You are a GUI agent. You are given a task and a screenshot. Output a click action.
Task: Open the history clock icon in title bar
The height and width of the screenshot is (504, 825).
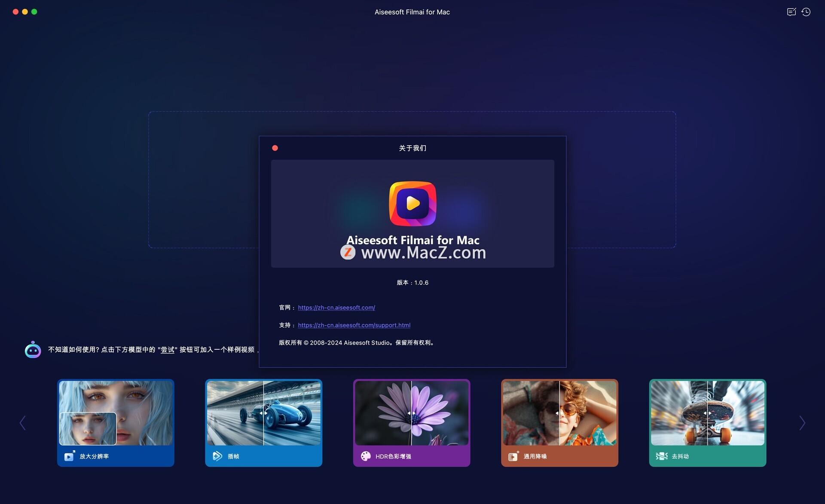point(806,12)
